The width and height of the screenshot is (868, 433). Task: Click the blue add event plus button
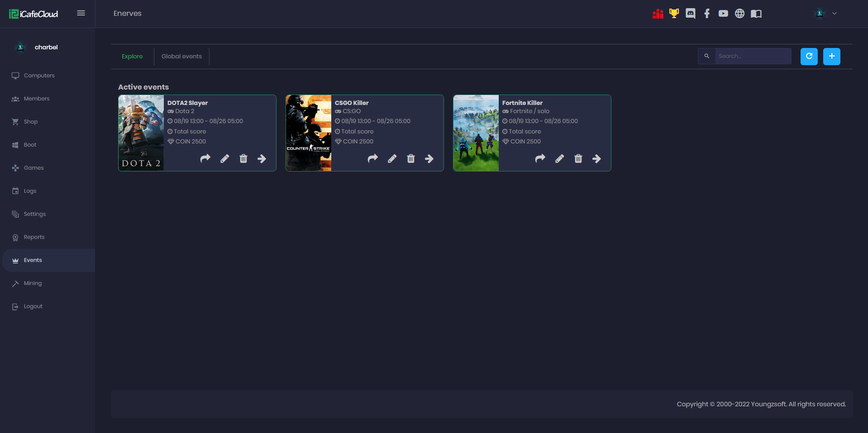click(831, 57)
